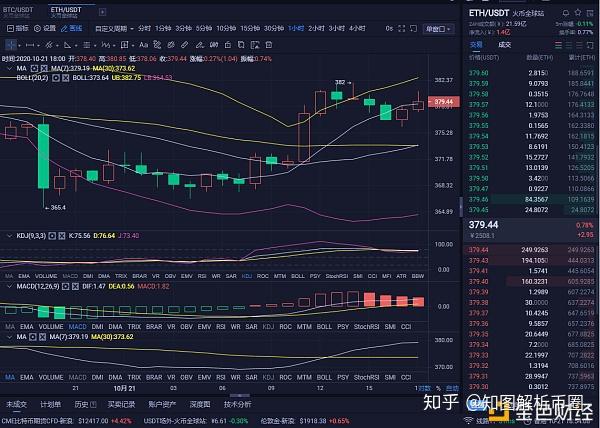Select the parallel channel drawing tool
The height and width of the screenshot is (428, 600).
49,45
